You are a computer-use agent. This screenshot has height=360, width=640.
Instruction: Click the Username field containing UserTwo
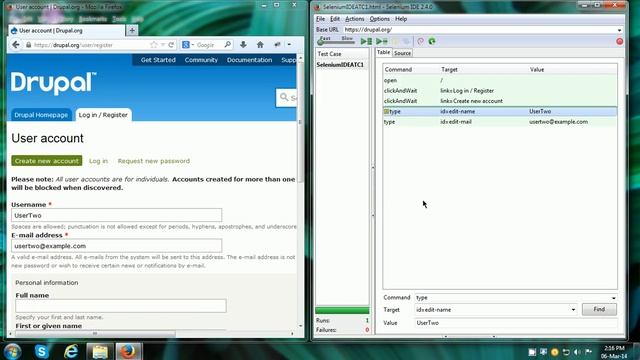[117, 215]
